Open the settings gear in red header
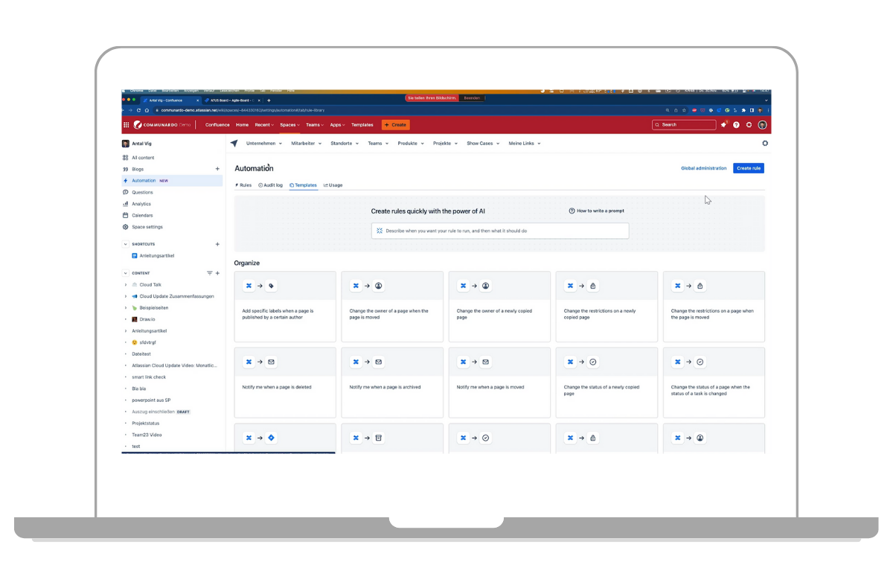 click(x=749, y=125)
